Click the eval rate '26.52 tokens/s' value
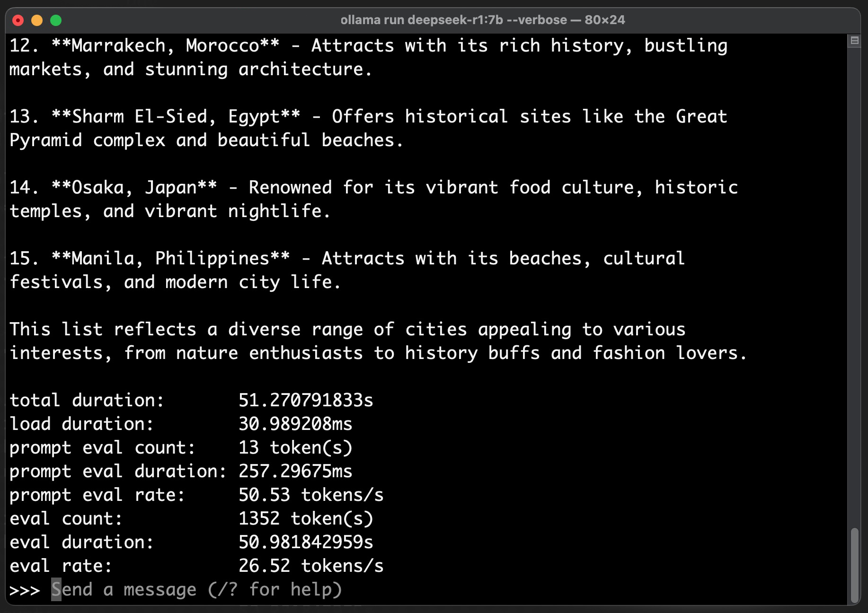The height and width of the screenshot is (613, 868). 311,566
